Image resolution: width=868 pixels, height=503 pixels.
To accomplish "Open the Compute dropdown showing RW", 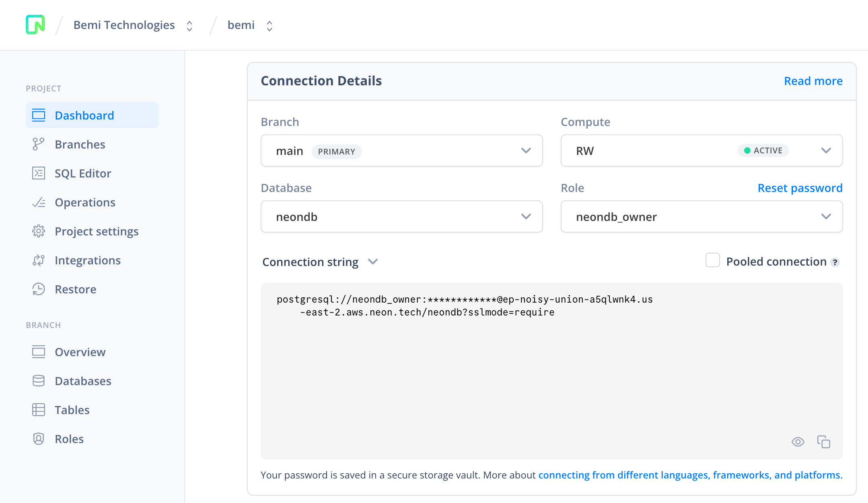I will (701, 151).
